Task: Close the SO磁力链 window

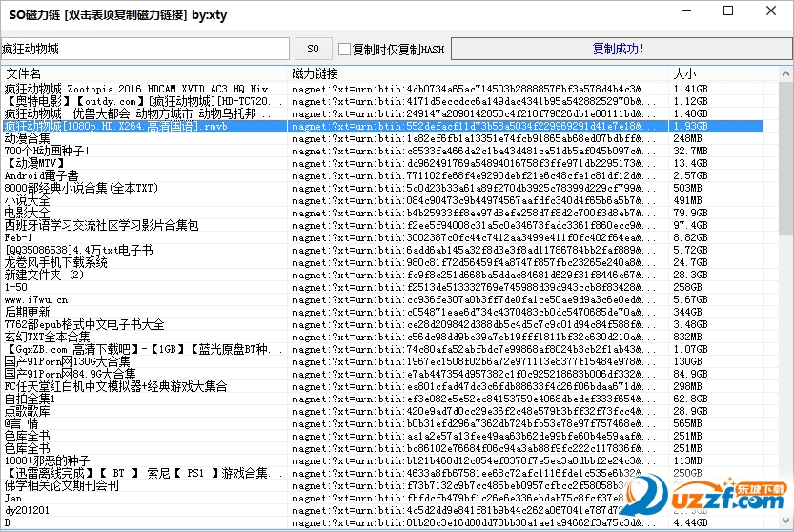Action: 771,11
